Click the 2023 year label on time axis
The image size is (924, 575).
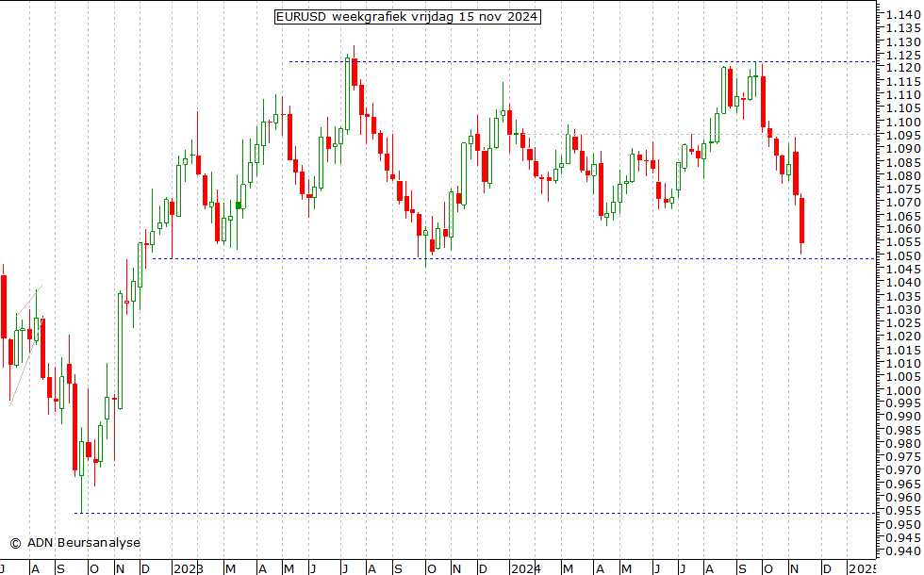pyautogui.click(x=188, y=568)
